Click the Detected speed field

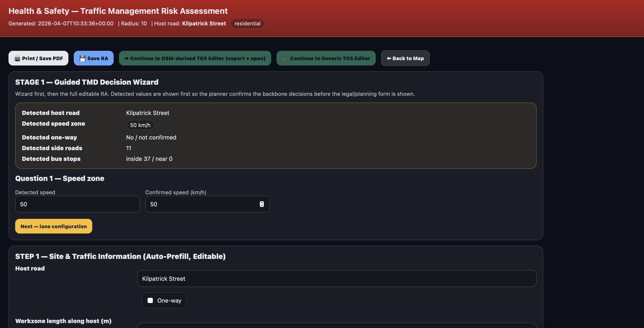pyautogui.click(x=78, y=204)
